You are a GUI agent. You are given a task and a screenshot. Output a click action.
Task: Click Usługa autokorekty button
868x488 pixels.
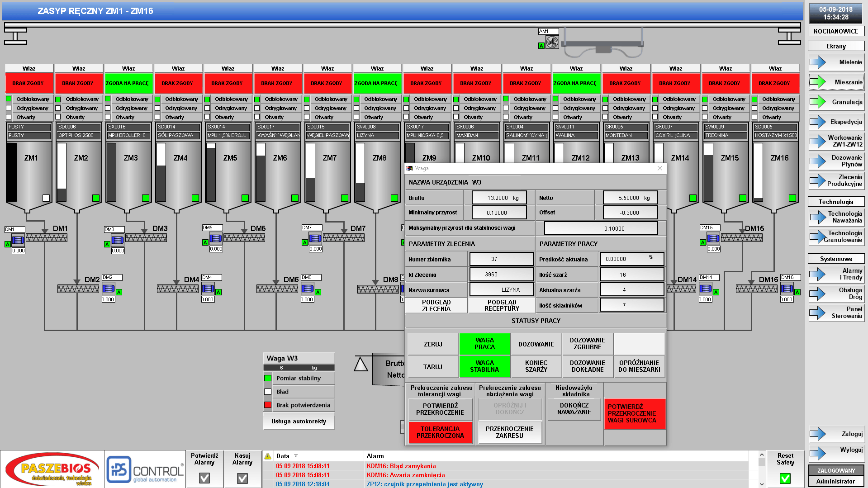point(299,421)
